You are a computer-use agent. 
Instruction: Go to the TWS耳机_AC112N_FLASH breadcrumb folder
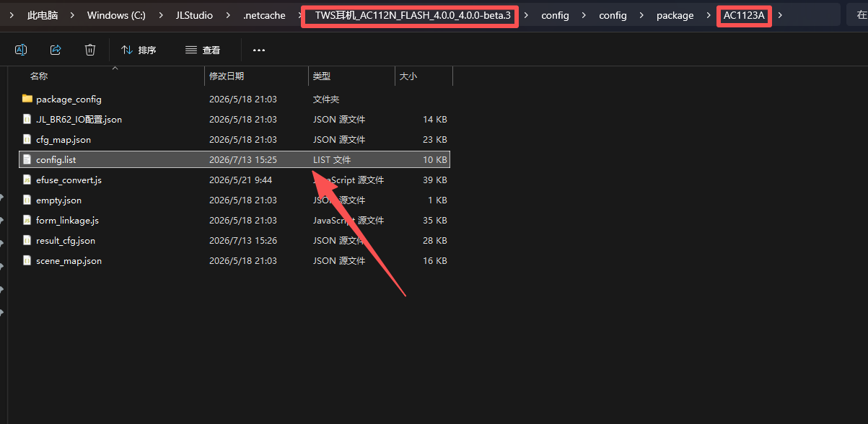point(413,15)
